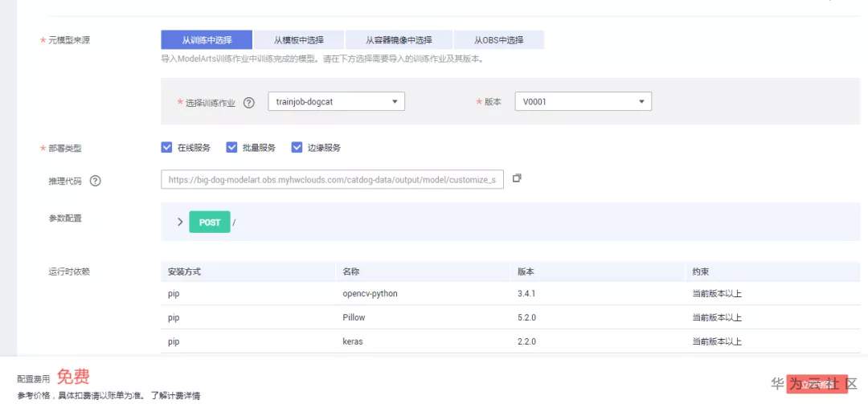The width and height of the screenshot is (868, 404).
Task: Toggle the 在线服务 checkbox
Action: 166,147
